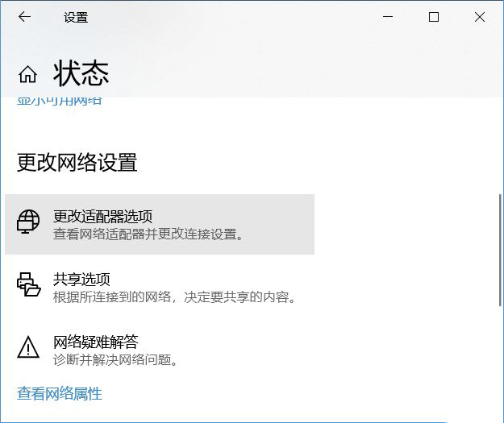The image size is (504, 423).
Task: Click the description 查看网络适配器并更改连接设置
Action: pos(149,234)
